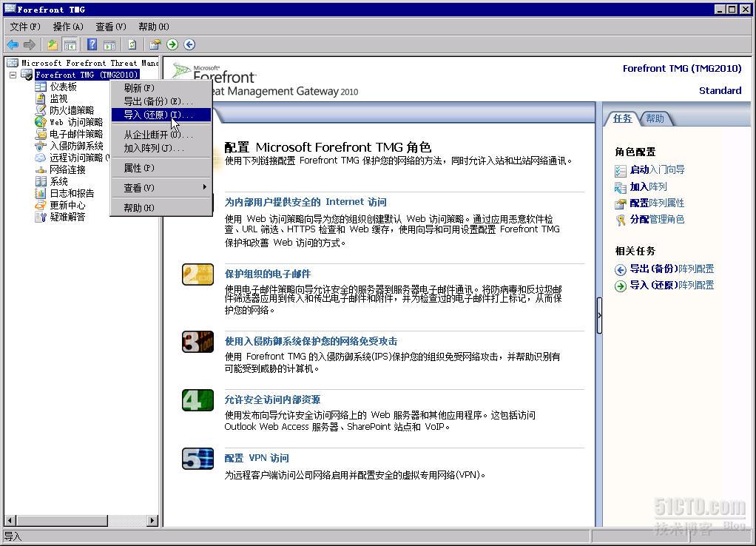Click the tree pane scroll right arrow
The image size is (756, 546).
[x=152, y=520]
